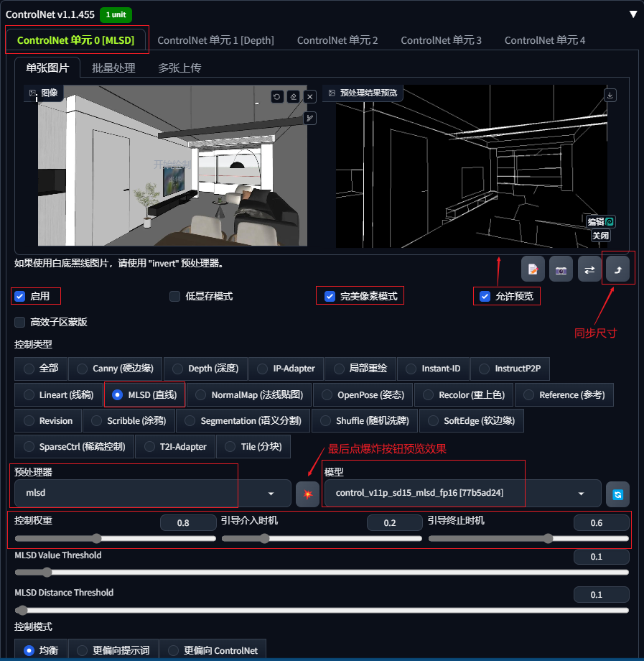Viewport: 644px width, 661px height.
Task: Select T2I-Adapter control type
Action: pyautogui.click(x=175, y=447)
